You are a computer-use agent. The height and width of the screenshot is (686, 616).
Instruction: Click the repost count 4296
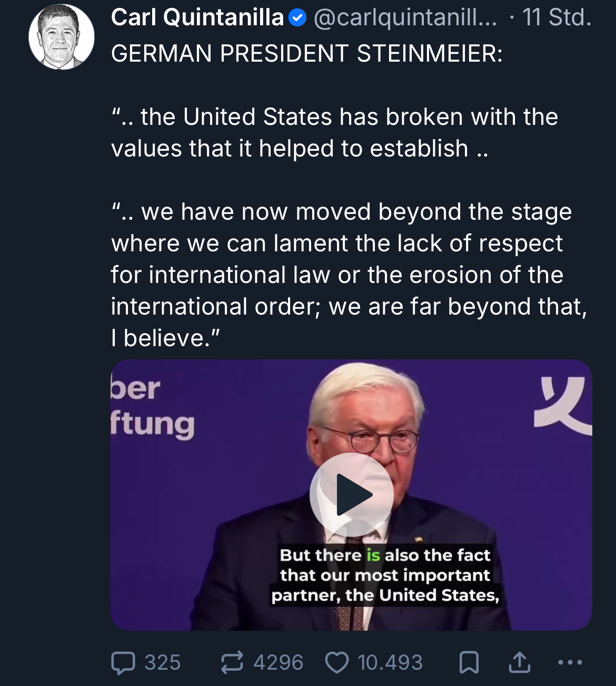[278, 662]
